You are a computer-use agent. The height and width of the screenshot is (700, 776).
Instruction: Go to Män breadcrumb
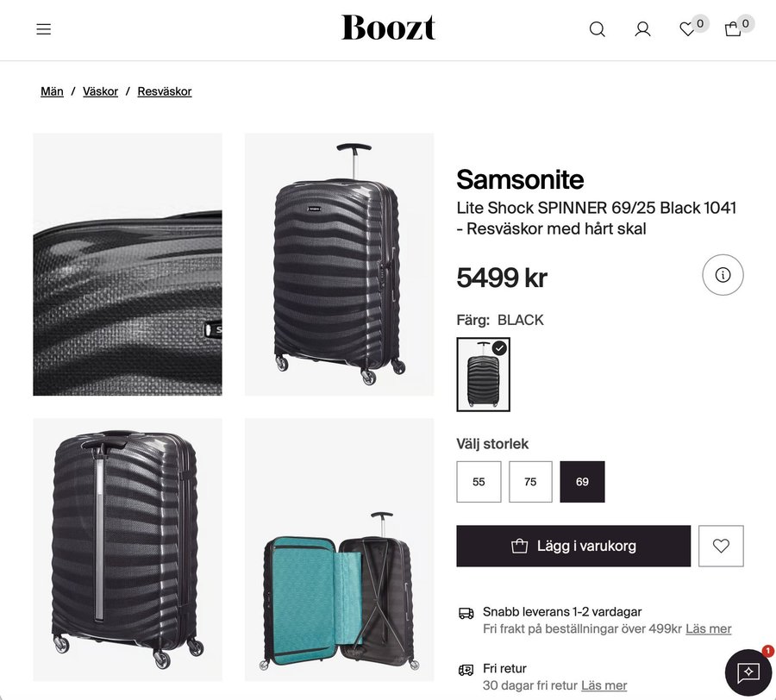click(x=52, y=91)
